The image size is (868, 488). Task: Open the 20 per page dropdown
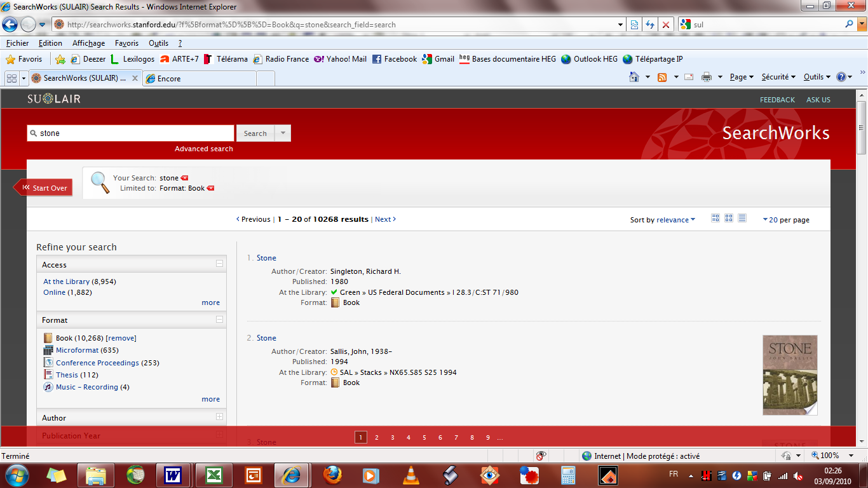pos(786,220)
